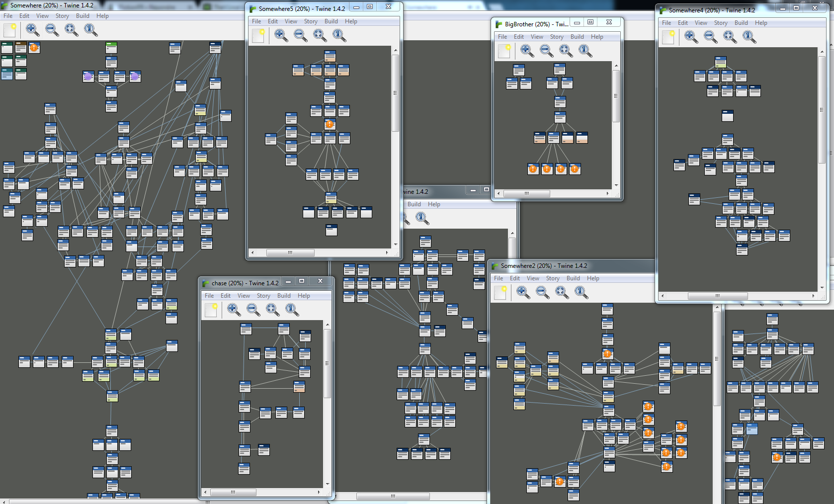The height and width of the screenshot is (504, 834).
Task: Create new passage in Somewhere2 toolbar
Action: click(x=500, y=293)
